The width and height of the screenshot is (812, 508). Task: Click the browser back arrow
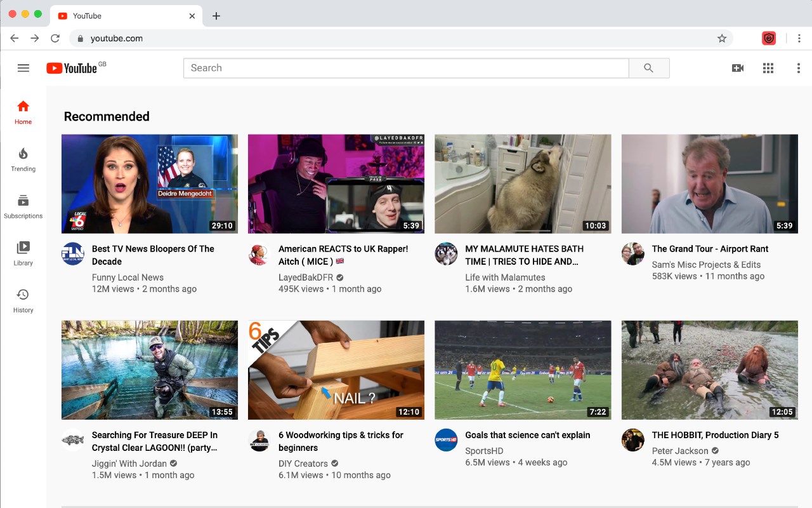pos(15,38)
